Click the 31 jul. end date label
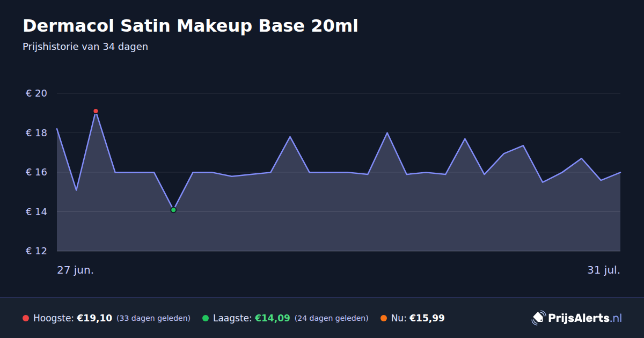The height and width of the screenshot is (338, 644). point(604,270)
